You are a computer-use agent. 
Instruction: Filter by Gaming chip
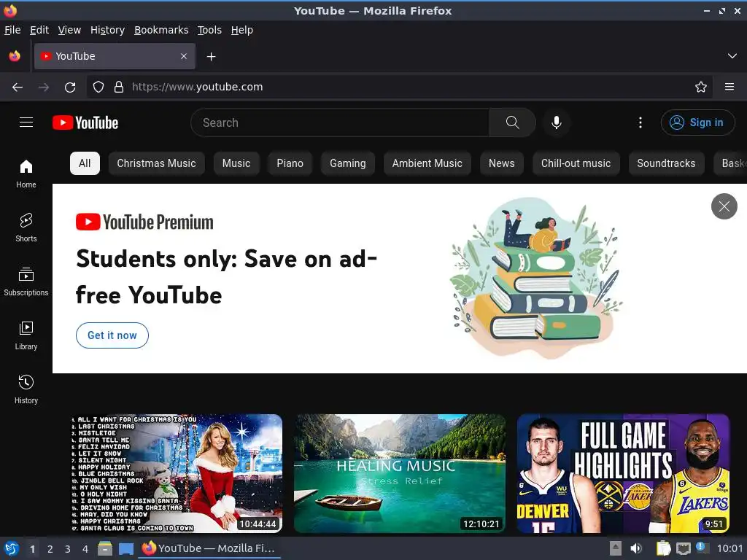pos(348,163)
